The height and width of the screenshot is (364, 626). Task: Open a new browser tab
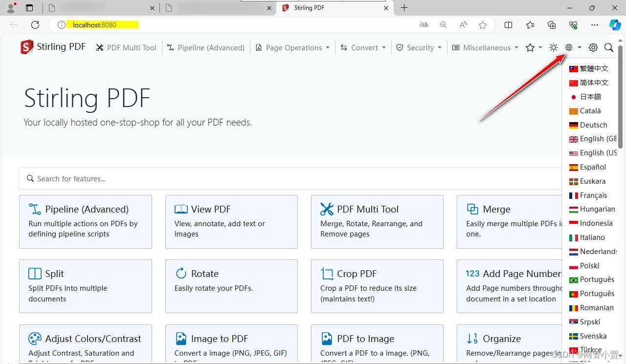tap(404, 8)
